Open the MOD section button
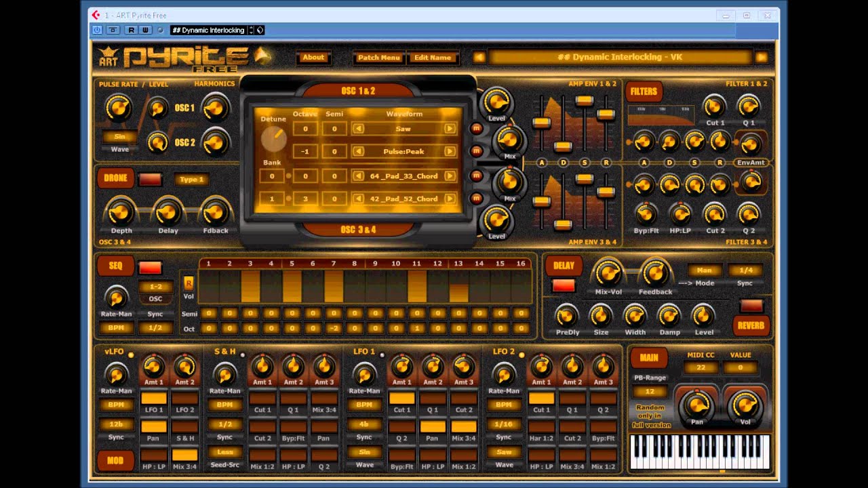This screenshot has height=488, width=868. [x=115, y=461]
